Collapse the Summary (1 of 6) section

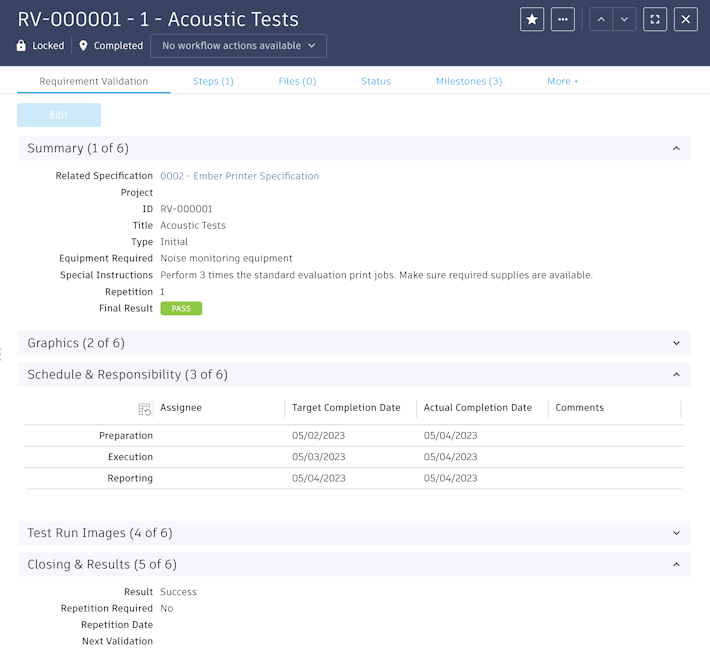point(676,149)
